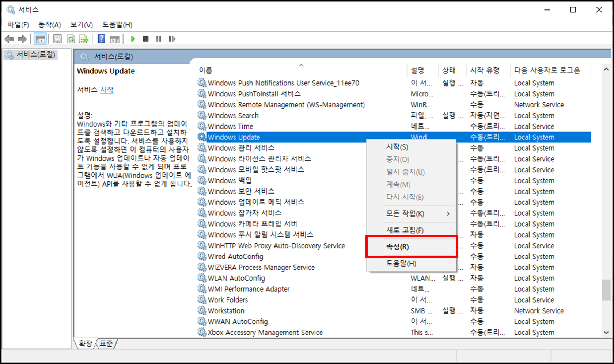Toggle the show/hide action pane icon
This screenshot has width=614, height=364.
[115, 39]
